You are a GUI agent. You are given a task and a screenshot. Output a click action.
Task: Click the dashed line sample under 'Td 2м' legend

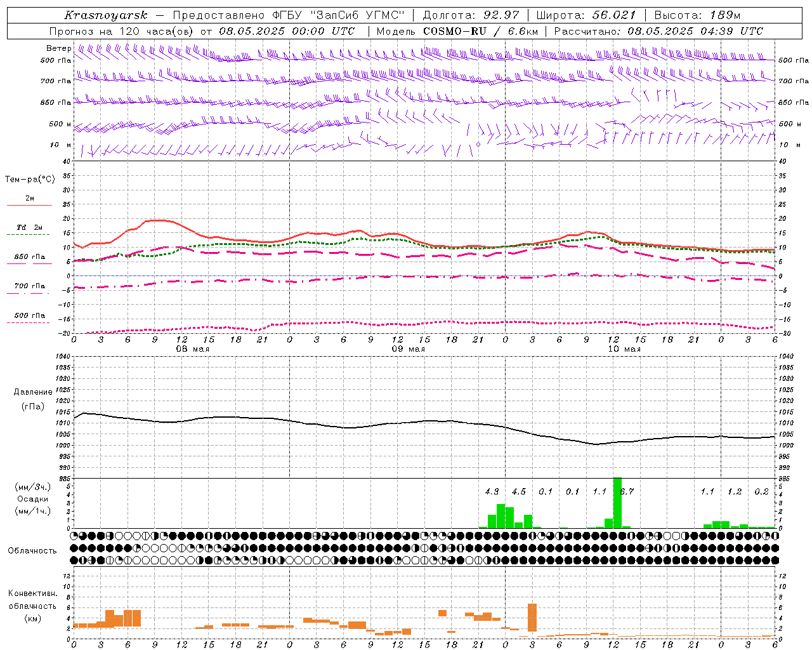pyautogui.click(x=28, y=234)
